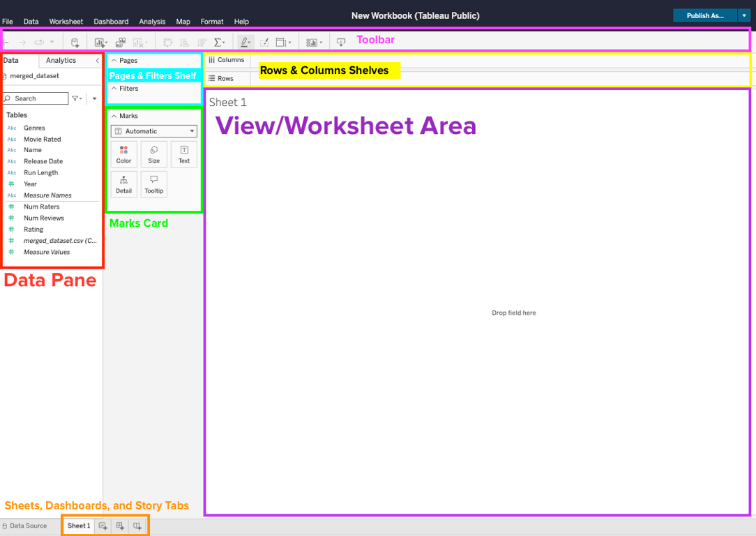Open the Analysis menu
The image size is (756, 536).
coord(152,22)
